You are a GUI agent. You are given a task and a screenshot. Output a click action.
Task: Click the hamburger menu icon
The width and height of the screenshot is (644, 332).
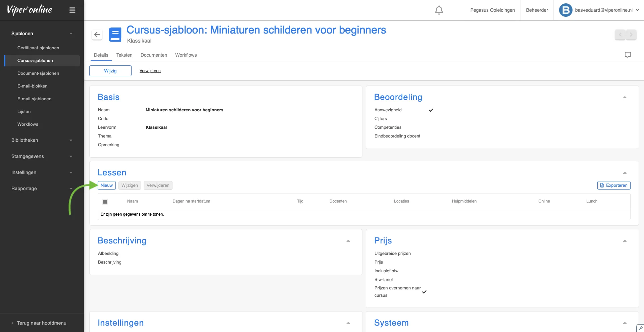[72, 10]
